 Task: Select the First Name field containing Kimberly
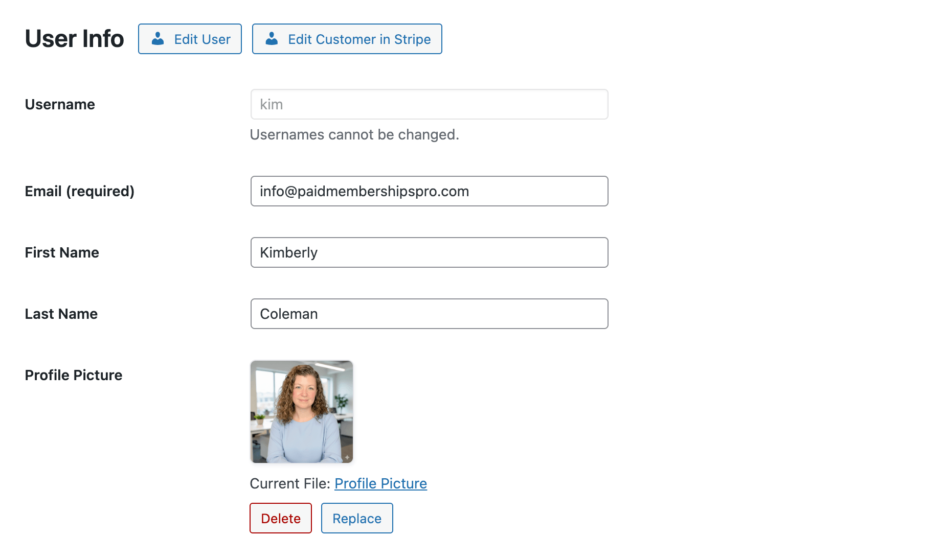(x=429, y=252)
